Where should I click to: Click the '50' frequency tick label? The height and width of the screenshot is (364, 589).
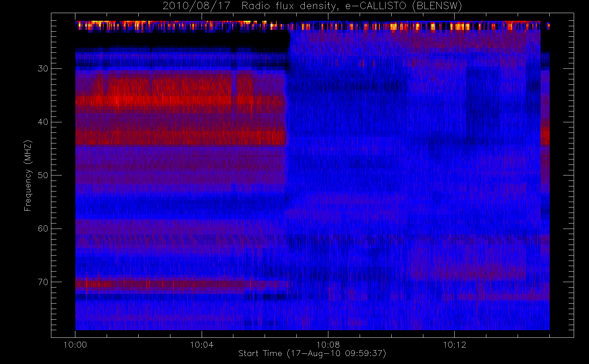tap(43, 175)
